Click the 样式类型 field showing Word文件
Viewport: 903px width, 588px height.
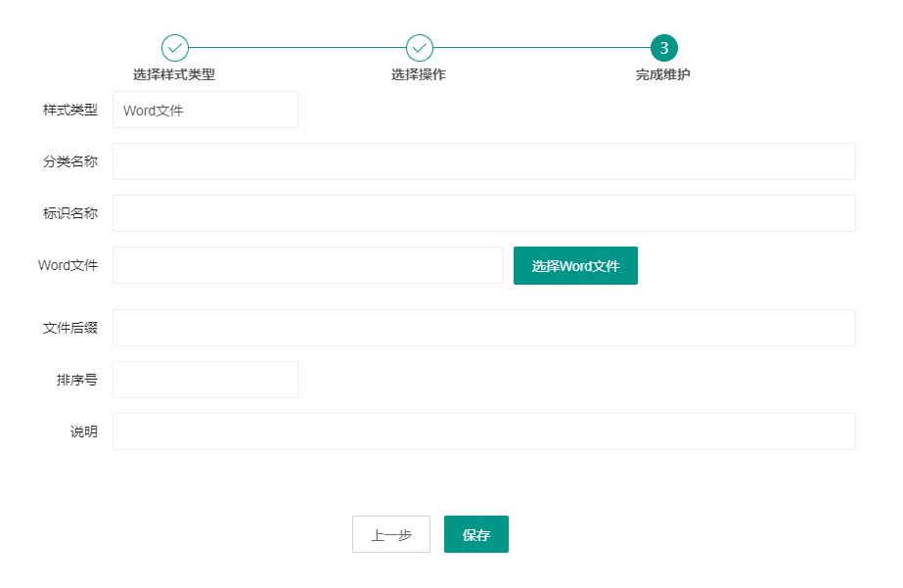pyautogui.click(x=205, y=110)
